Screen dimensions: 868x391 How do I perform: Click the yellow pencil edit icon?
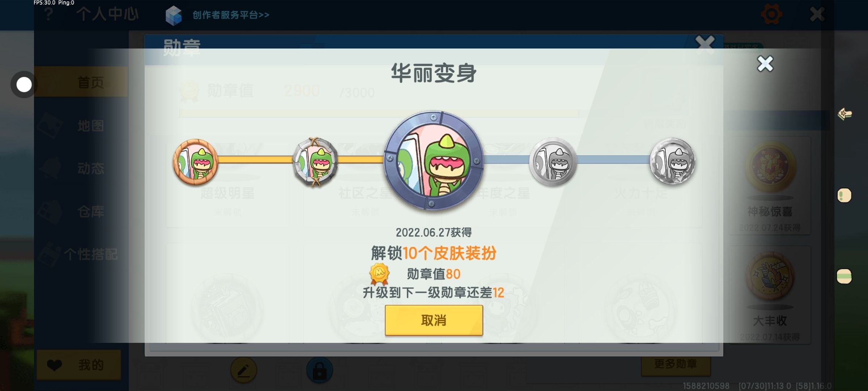[x=244, y=370]
